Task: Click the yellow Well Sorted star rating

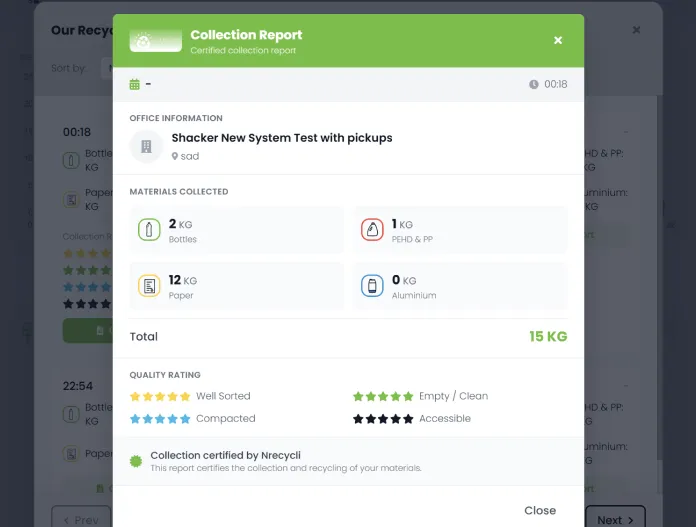Action: [x=159, y=396]
